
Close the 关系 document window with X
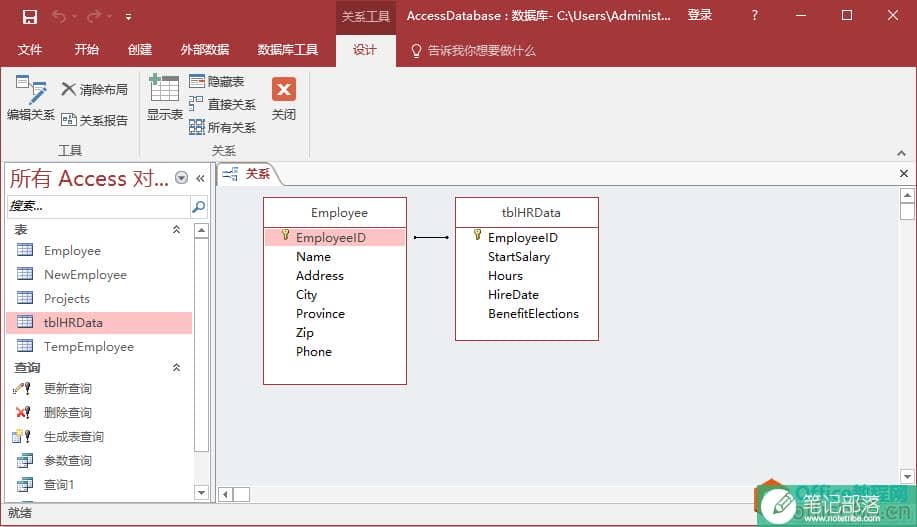904,174
